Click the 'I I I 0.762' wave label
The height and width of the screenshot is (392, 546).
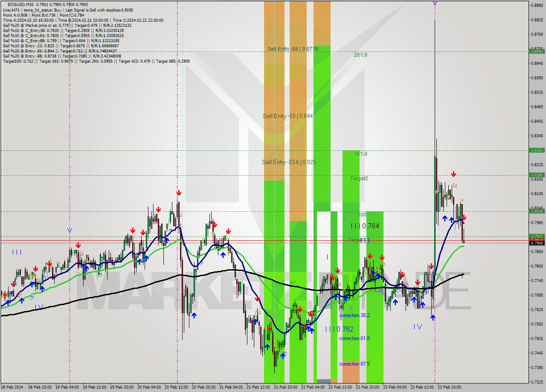point(339,329)
